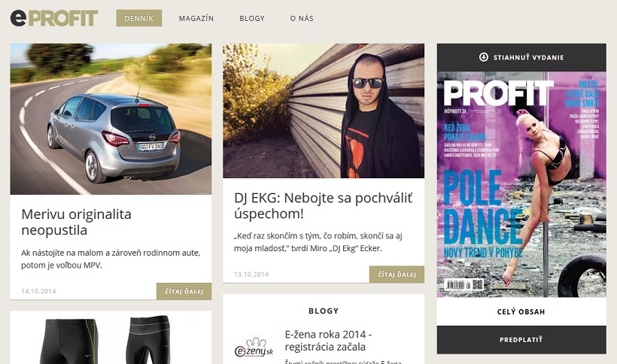Screen dimensions: 617x364
Task: Open the Celý obsah link
Action: (x=521, y=311)
